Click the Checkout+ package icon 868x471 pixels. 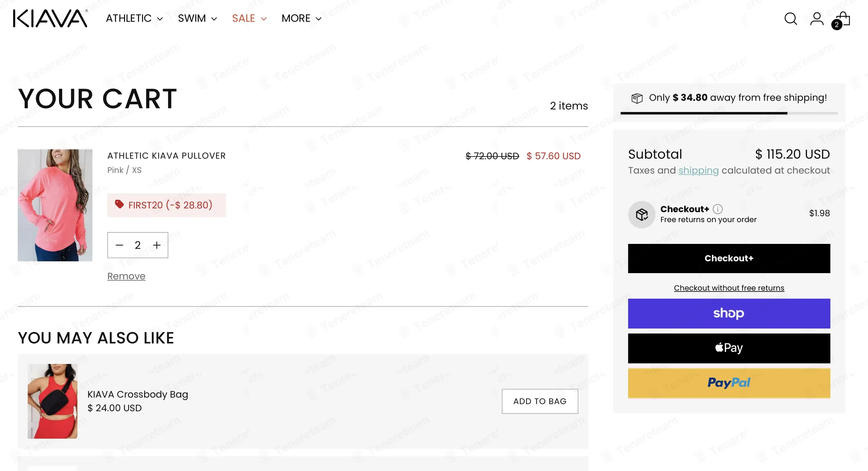tap(642, 215)
